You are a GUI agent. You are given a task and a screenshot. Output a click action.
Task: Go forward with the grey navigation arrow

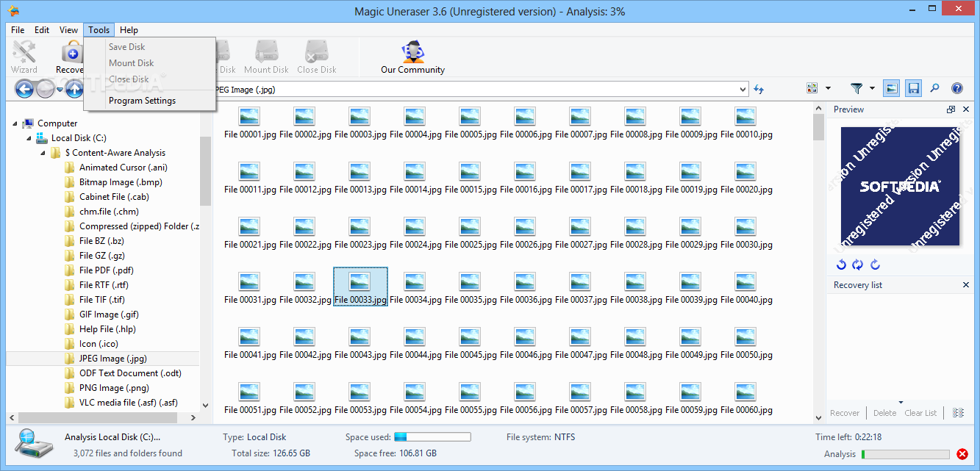[x=46, y=89]
